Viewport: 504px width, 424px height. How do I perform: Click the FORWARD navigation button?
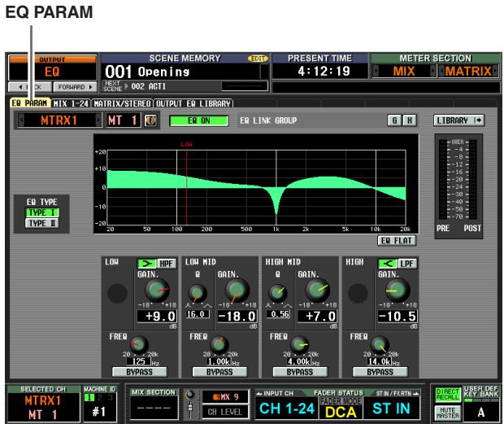point(75,87)
